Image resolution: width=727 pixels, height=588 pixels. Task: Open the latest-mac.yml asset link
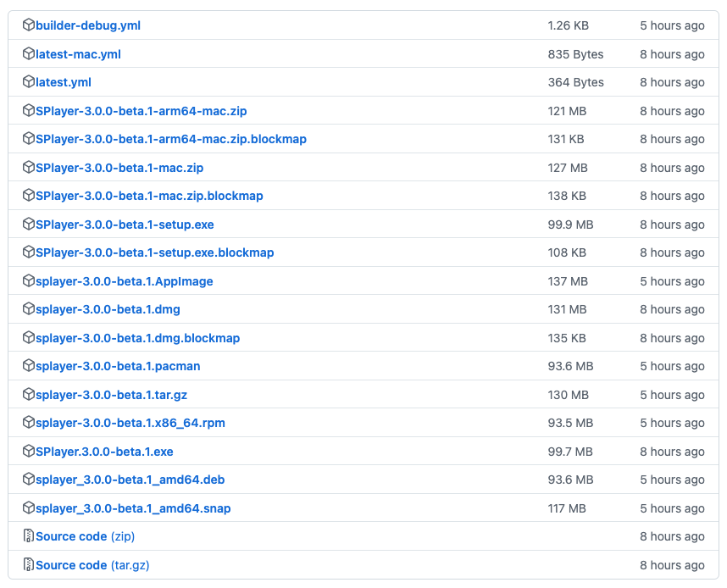[x=78, y=54]
